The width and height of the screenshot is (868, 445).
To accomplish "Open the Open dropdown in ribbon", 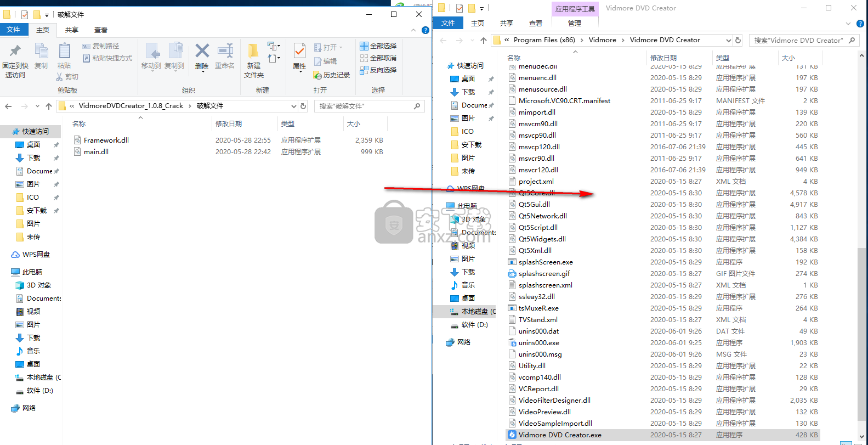I will tap(328, 48).
